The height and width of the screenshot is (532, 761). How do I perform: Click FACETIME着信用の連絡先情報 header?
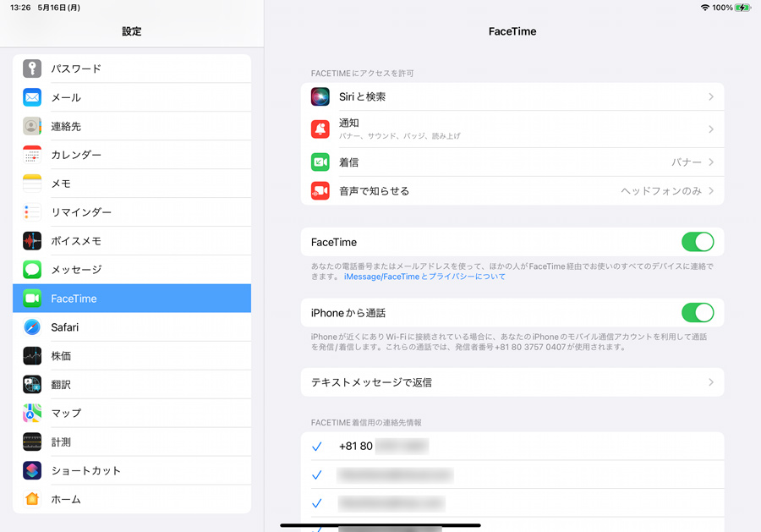coord(366,423)
